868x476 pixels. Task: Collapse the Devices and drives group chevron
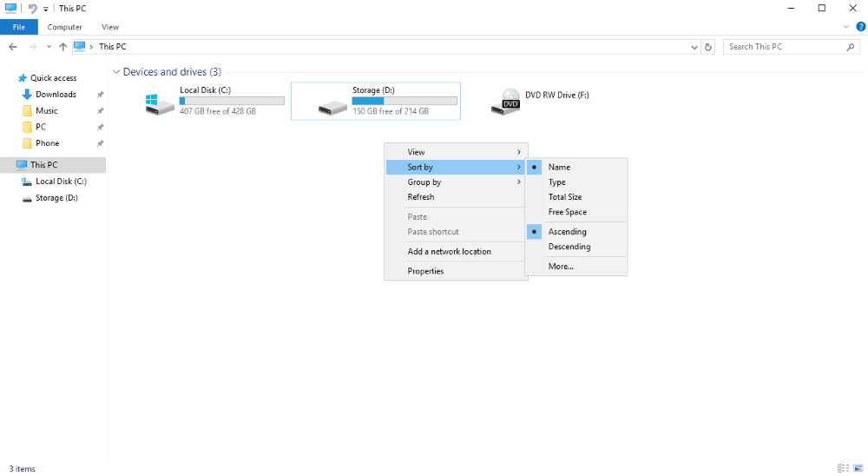coord(116,72)
